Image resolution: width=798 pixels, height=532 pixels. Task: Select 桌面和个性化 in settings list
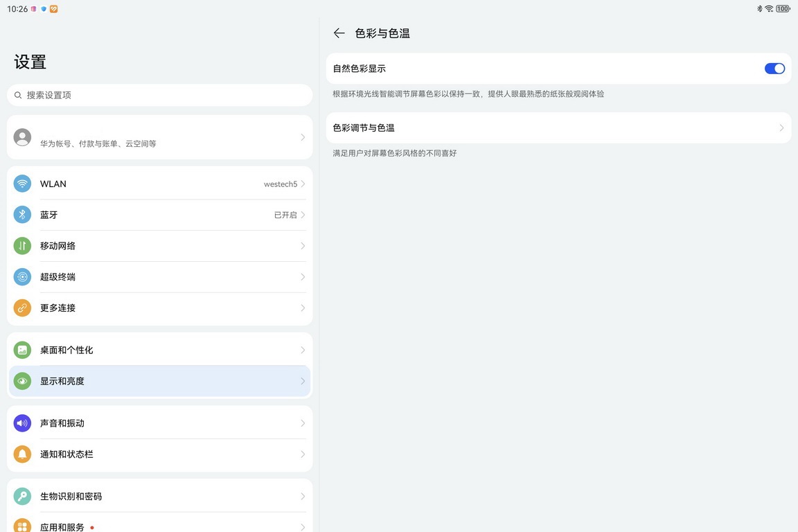(160, 351)
